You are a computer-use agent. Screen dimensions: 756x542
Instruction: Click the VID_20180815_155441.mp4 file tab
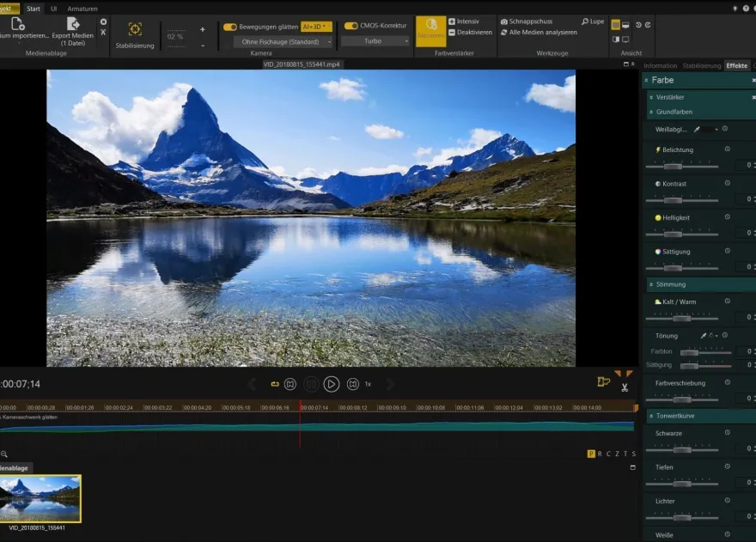coord(302,64)
